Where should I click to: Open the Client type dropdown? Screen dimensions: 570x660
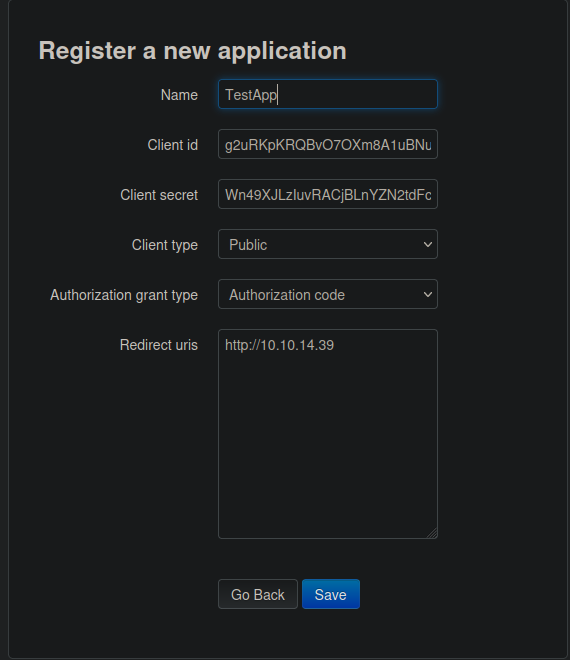pyautogui.click(x=328, y=245)
